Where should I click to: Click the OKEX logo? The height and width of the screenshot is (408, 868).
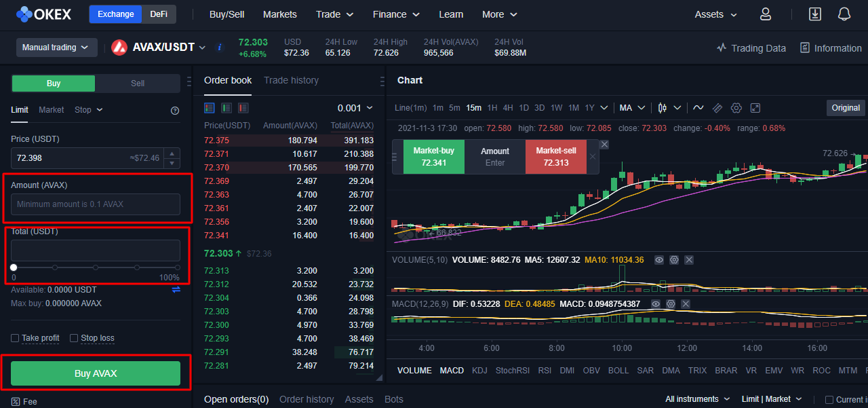coord(43,14)
